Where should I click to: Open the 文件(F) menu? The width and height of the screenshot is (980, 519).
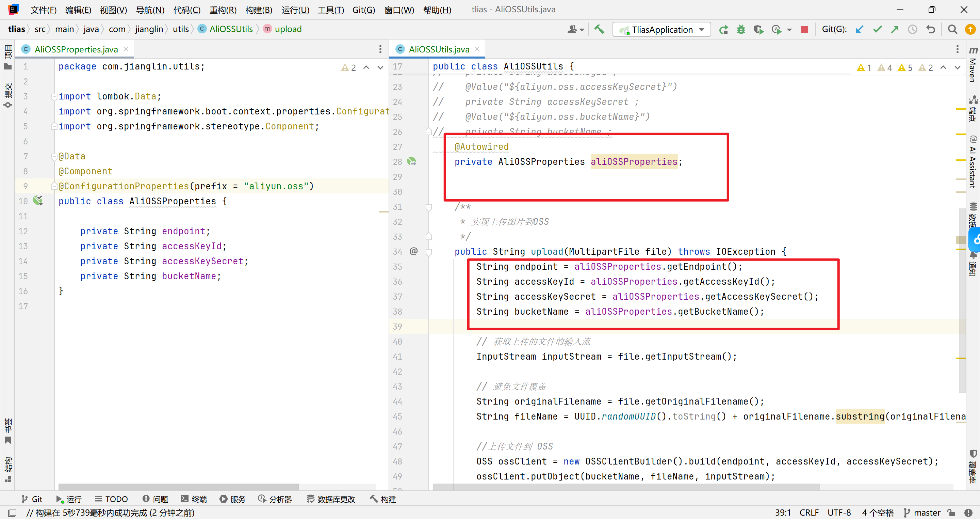coord(43,10)
